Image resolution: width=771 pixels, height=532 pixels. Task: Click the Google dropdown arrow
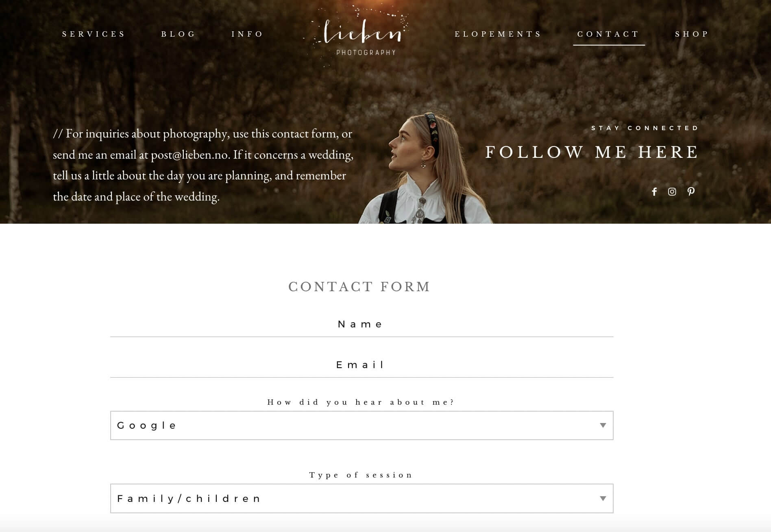tap(603, 425)
